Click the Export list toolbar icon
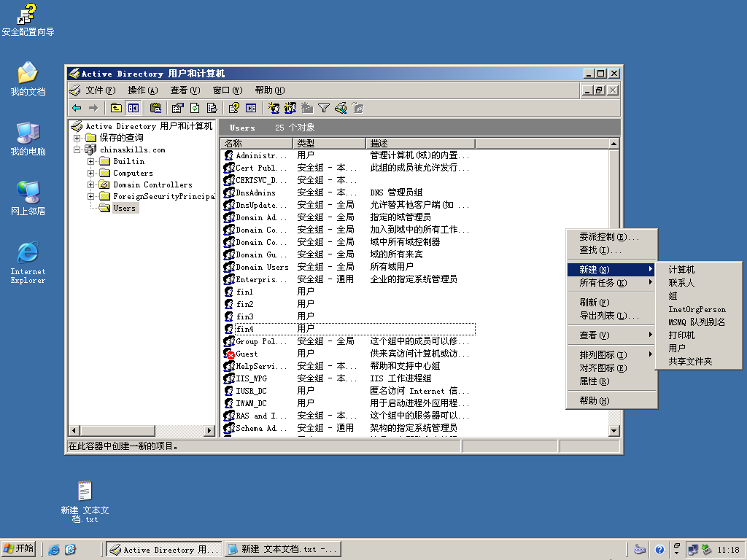 [212, 108]
